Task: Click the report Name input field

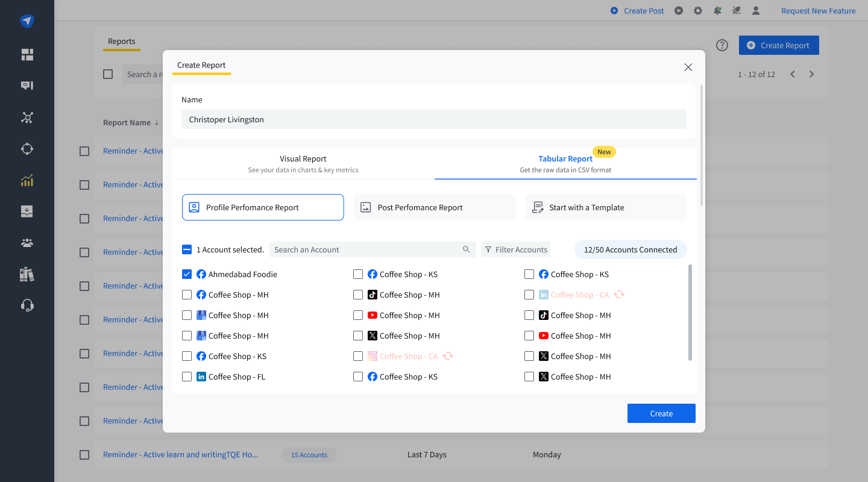Action: [x=433, y=119]
